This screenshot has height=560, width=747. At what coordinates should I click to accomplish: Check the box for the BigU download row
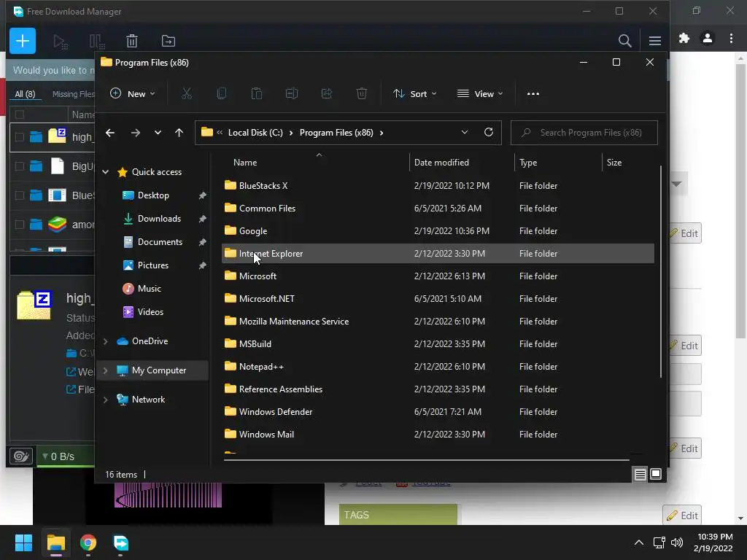pyautogui.click(x=20, y=166)
